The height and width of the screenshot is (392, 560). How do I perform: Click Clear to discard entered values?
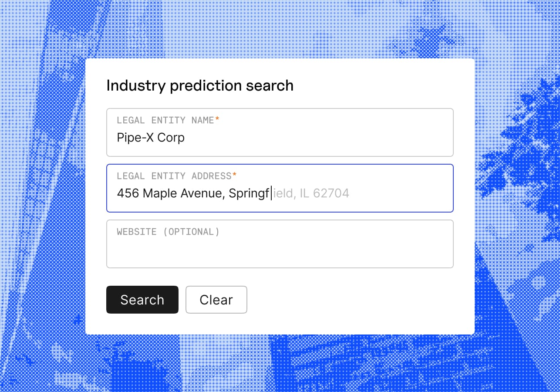[x=216, y=300]
